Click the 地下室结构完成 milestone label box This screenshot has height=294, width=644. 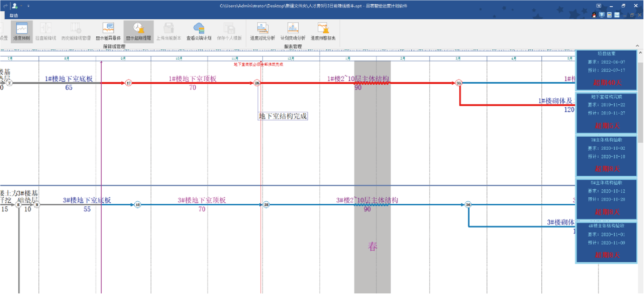283,116
